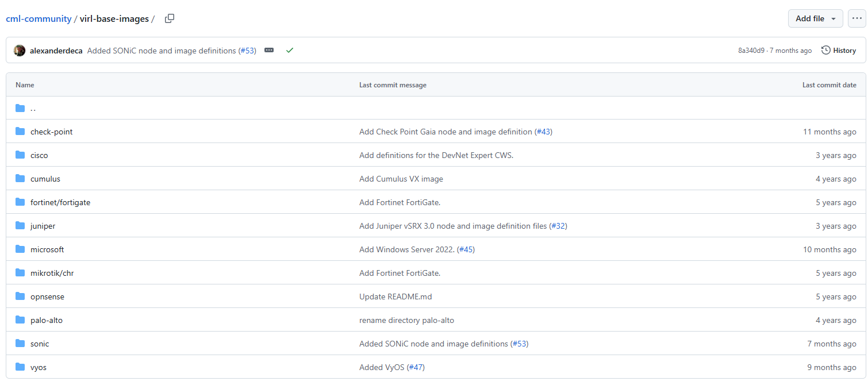Image resolution: width=868 pixels, height=385 pixels.
Task: Open the juniper directory
Action: 43,226
